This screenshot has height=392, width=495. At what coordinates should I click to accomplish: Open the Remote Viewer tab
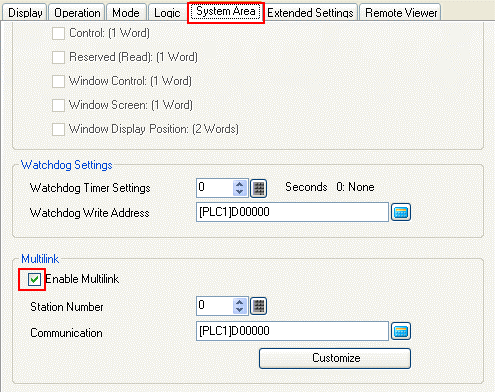401,13
